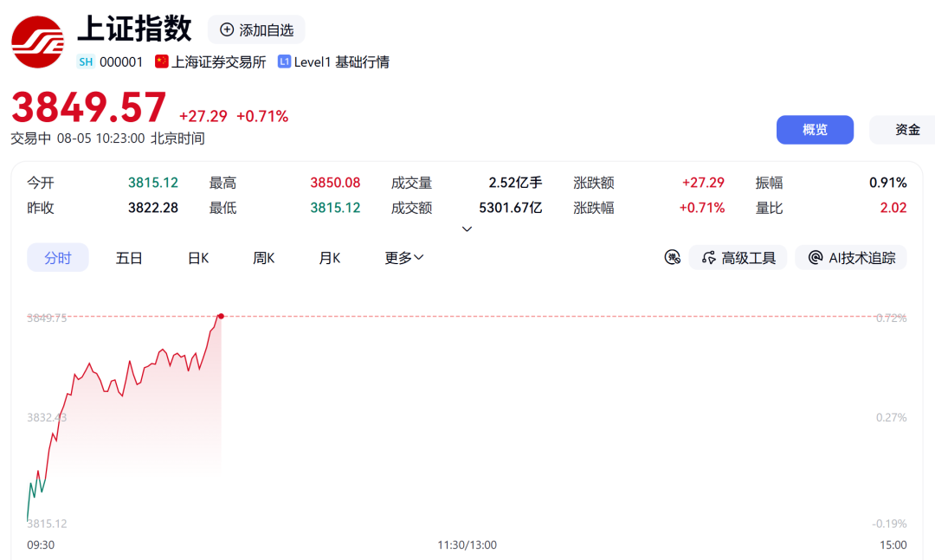The image size is (935, 560).
Task: Click the 高级工具 tool icon
Action: (x=709, y=258)
